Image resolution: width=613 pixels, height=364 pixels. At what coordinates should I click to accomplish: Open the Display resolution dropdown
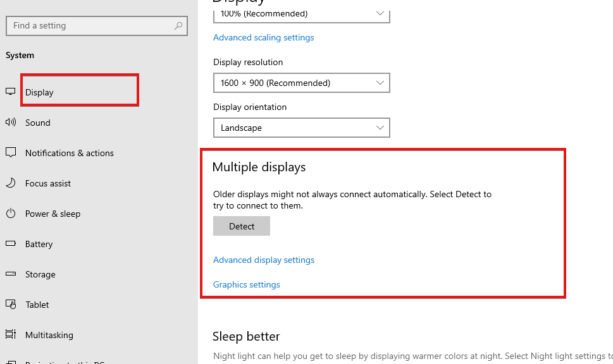tap(301, 83)
